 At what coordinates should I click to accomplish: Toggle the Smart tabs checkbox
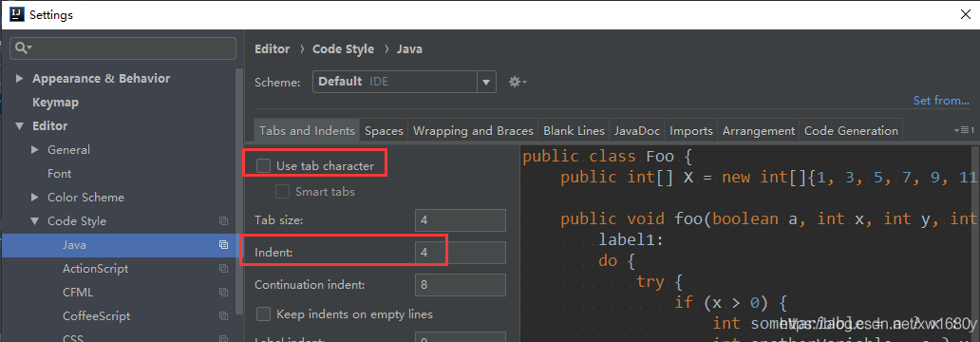click(x=282, y=192)
